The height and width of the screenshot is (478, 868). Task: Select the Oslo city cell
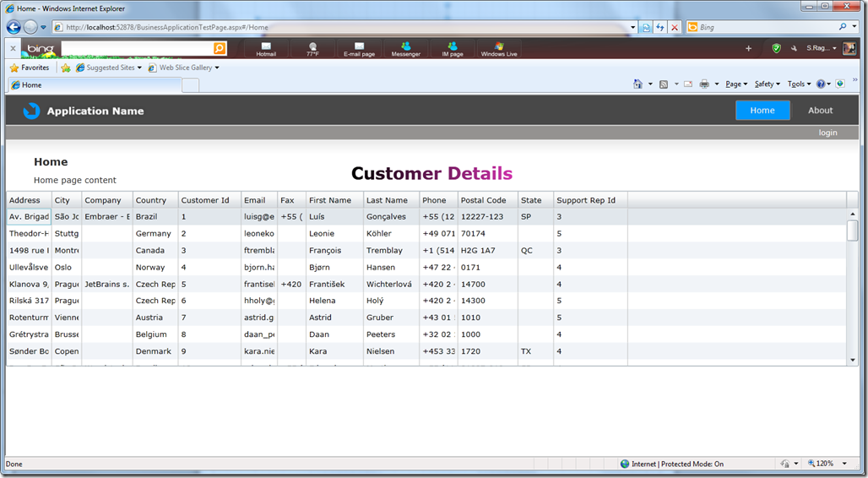coord(67,267)
